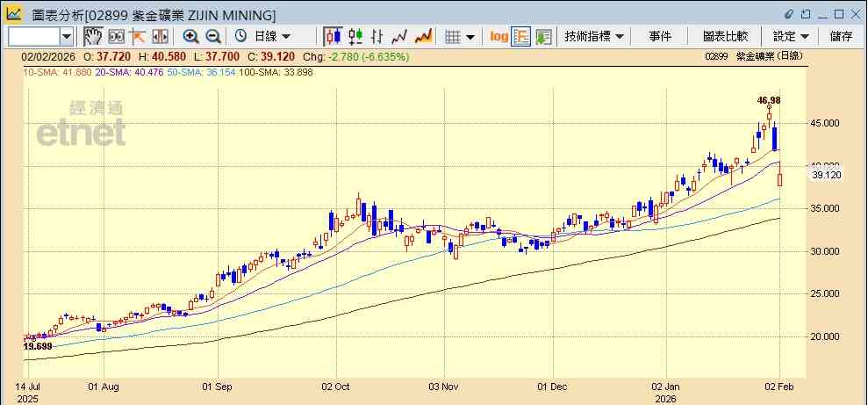Open the 設定 menu
868x405 pixels.
791,37
